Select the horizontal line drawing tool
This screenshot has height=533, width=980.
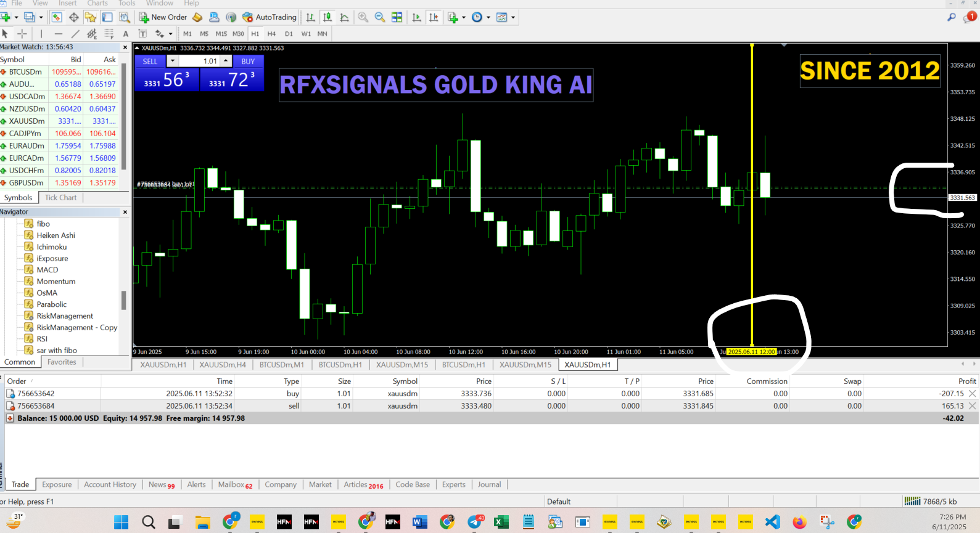point(58,34)
